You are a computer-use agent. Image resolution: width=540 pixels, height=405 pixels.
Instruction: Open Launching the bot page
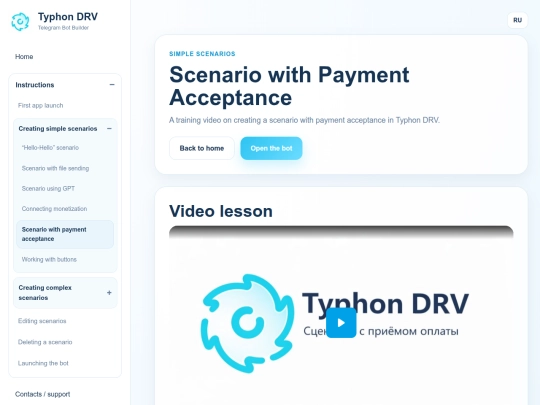coord(43,363)
